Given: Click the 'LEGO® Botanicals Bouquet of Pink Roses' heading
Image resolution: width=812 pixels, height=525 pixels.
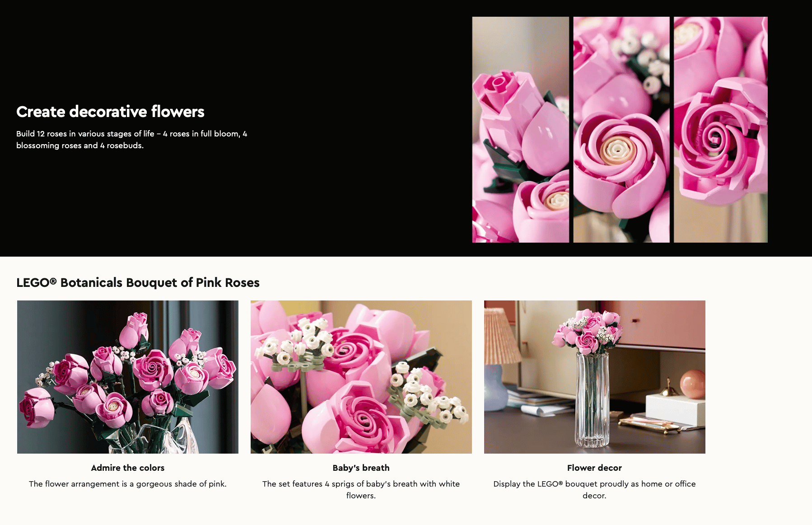Looking at the screenshot, I should click(x=138, y=282).
